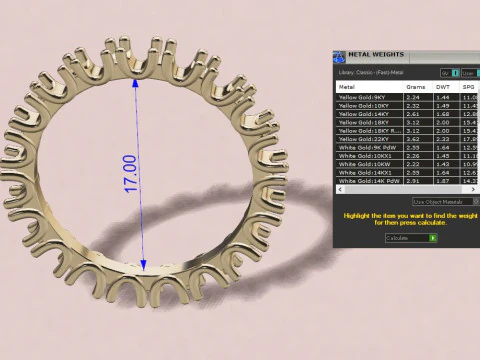Image resolution: width=480 pixels, height=360 pixels.
Task: Click the 2.61 grams value cell
Action: point(418,114)
